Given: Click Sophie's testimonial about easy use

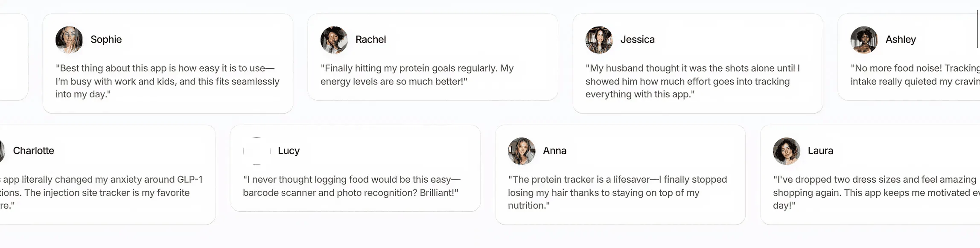Looking at the screenshot, I should pos(167,81).
